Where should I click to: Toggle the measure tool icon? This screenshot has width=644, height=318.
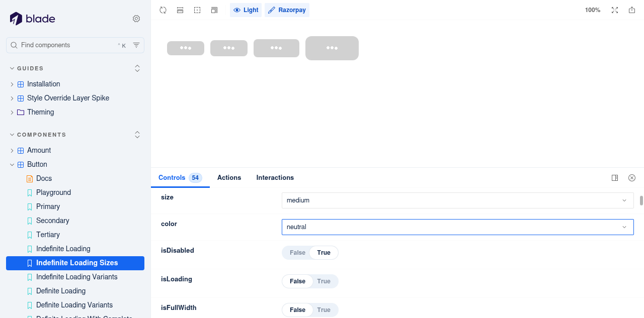click(180, 10)
